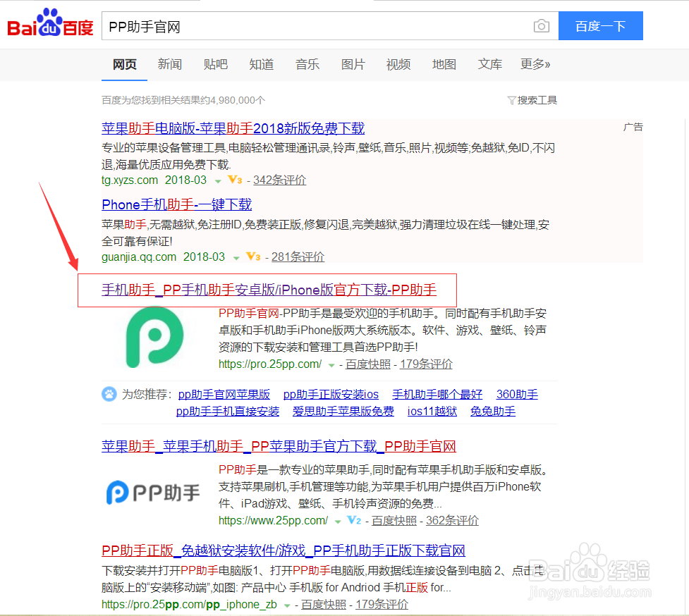The height and width of the screenshot is (616, 689).
Task: Expand dropdown arrow next to tg.xyzs.com
Action: click(x=217, y=181)
